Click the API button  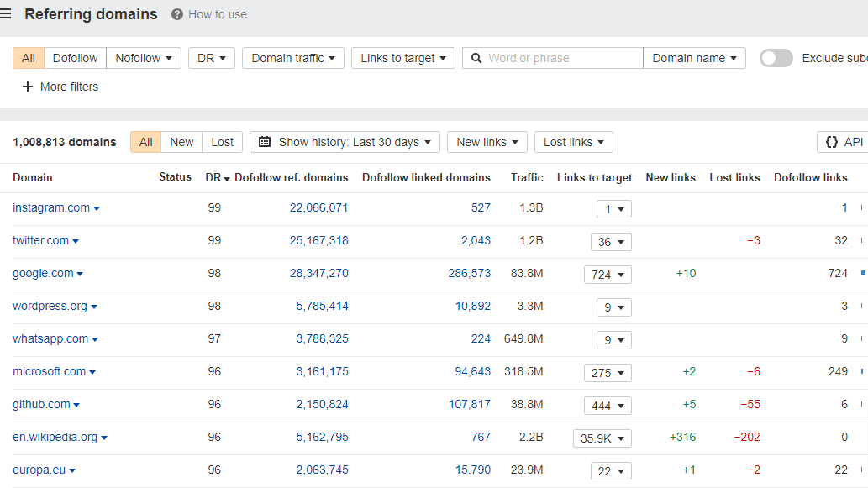coord(844,142)
